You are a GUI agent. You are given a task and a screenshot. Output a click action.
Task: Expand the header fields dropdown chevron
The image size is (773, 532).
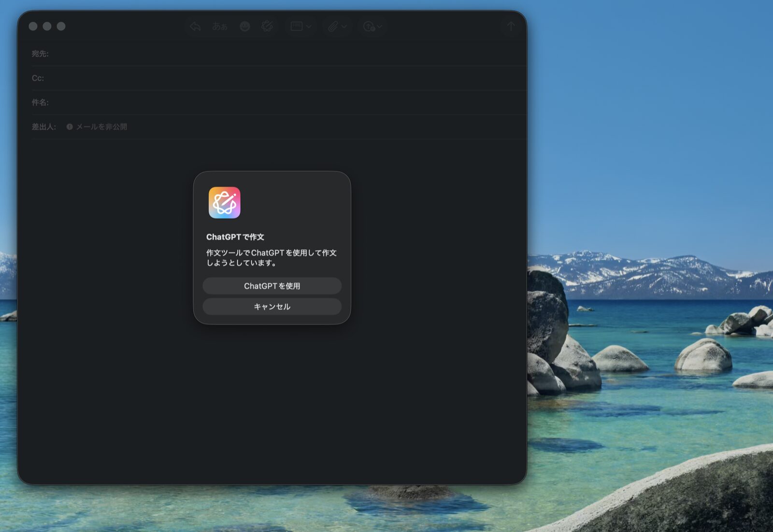309,27
